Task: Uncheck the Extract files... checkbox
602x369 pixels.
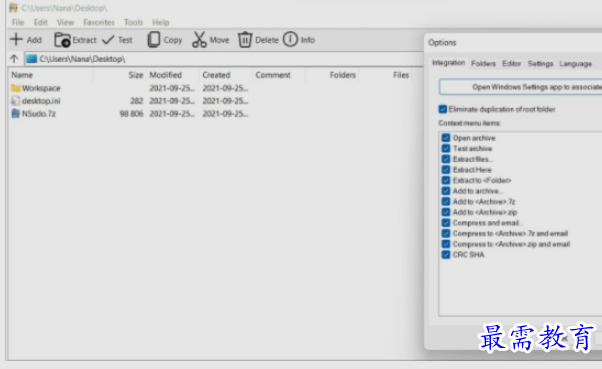Action: pos(446,159)
